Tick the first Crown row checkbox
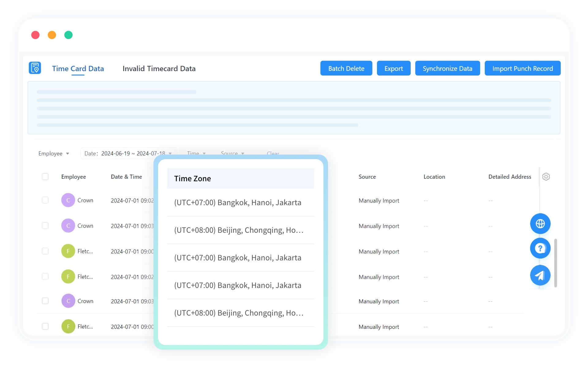Screen dimensions: 588x368 pyautogui.click(x=45, y=200)
